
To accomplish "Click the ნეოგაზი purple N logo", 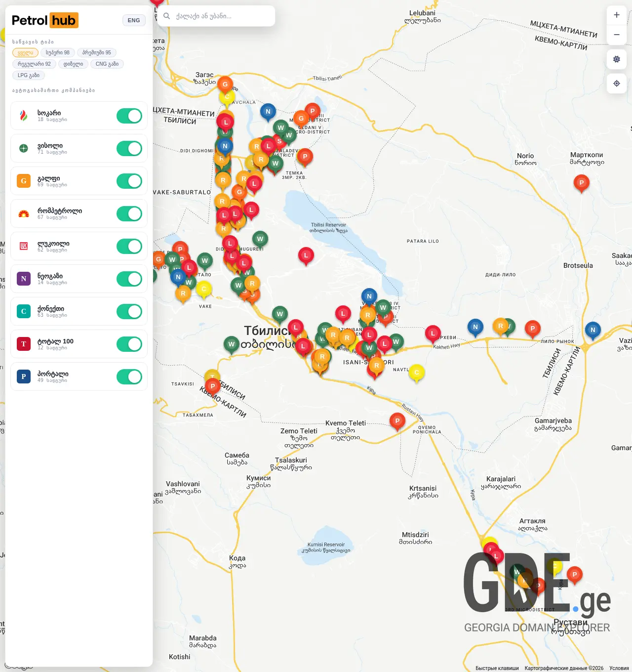I will (x=24, y=279).
